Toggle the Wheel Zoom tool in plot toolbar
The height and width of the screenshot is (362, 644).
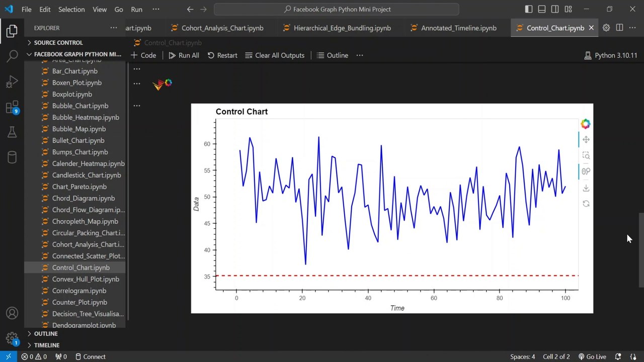[586, 171]
